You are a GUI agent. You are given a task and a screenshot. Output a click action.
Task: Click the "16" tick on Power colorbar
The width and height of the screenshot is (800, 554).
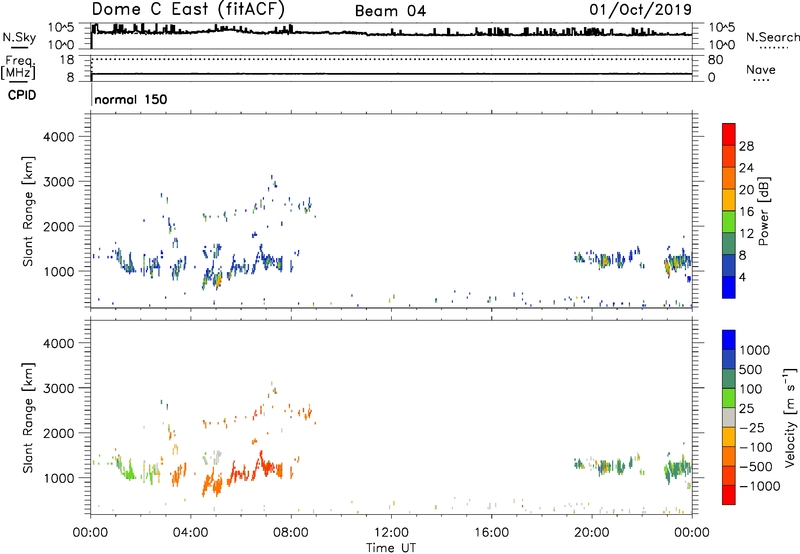746,212
